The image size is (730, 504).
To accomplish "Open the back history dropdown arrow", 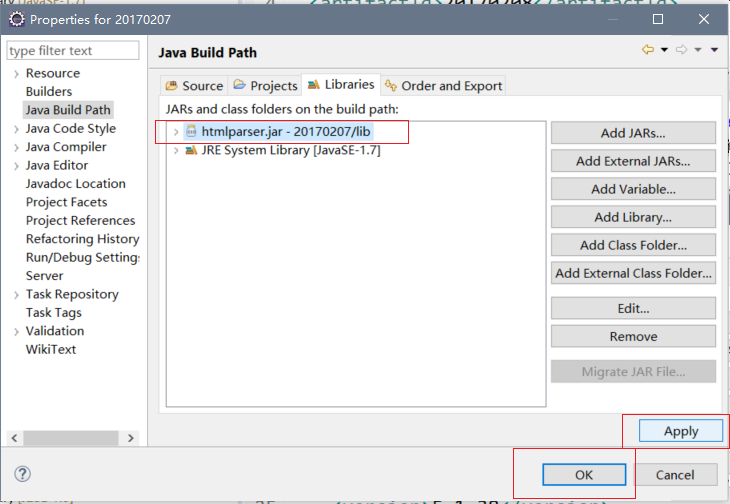I will click(x=664, y=50).
